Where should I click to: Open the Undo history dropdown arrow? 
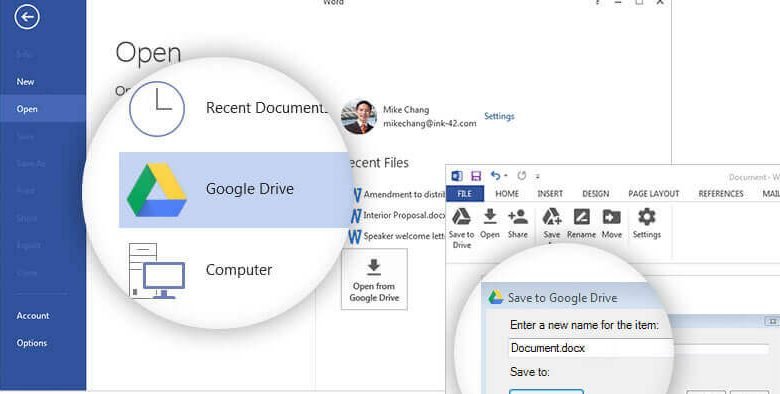[506, 176]
